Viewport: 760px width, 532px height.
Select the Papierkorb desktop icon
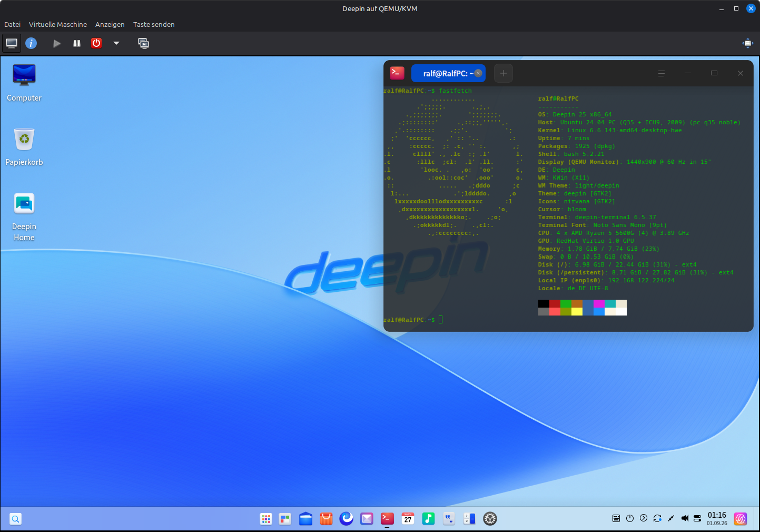coord(24,147)
